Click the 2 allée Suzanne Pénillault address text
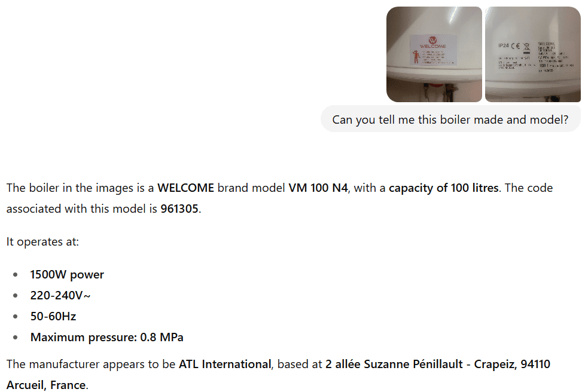Screen dimensions: 585x392 pos(394,364)
